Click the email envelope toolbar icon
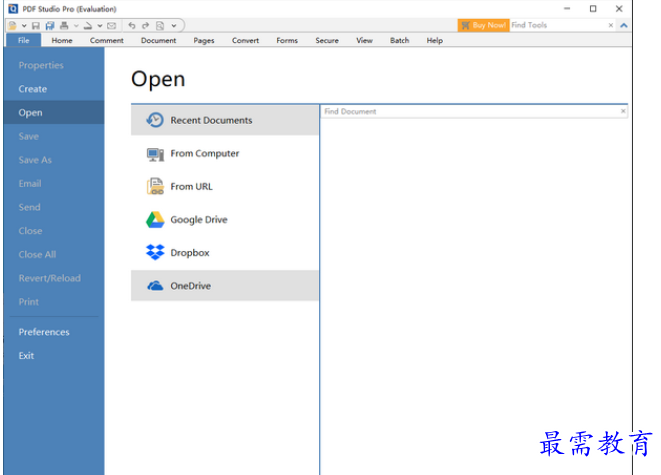Image resolution: width=661 pixels, height=475 pixels. pyautogui.click(x=111, y=26)
